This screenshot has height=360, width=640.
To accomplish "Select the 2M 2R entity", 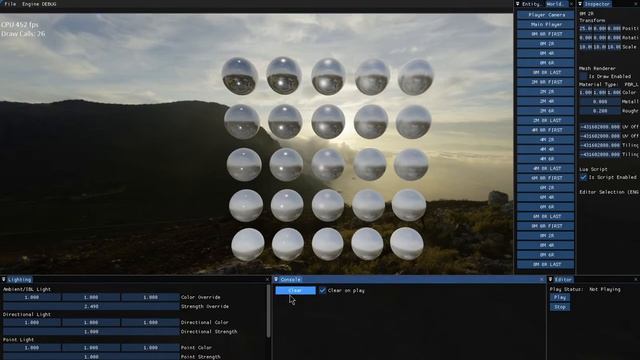I will pyautogui.click(x=546, y=91).
